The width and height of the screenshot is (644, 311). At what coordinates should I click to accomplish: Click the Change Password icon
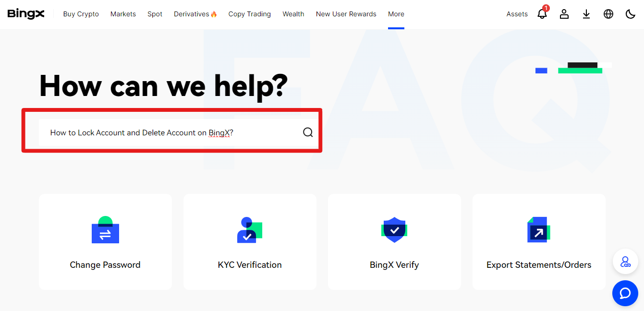pos(105,230)
